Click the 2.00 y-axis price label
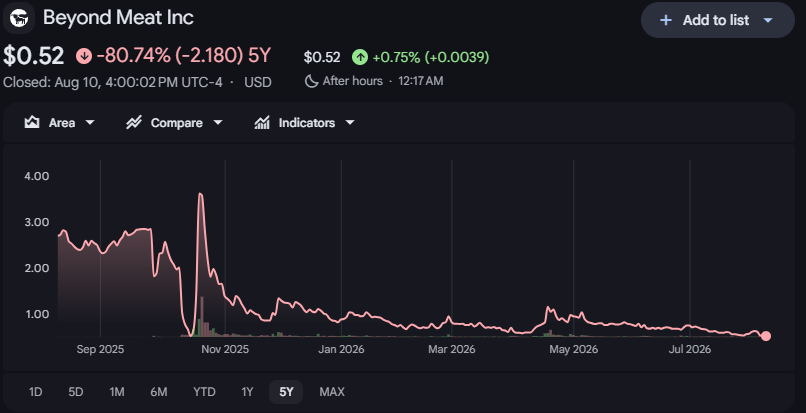The height and width of the screenshot is (413, 806). point(36,268)
